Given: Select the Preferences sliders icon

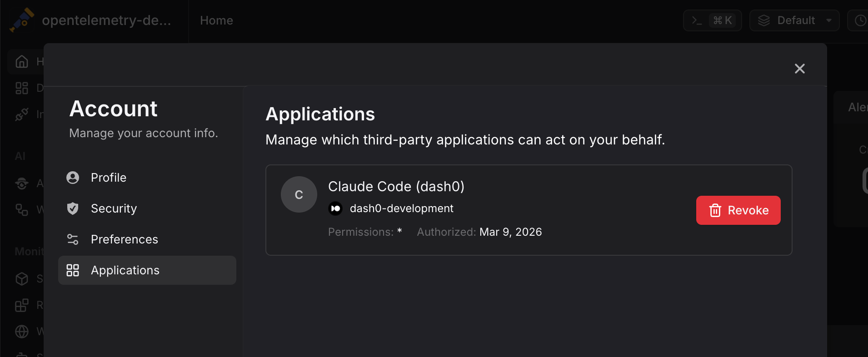Looking at the screenshot, I should 73,239.
